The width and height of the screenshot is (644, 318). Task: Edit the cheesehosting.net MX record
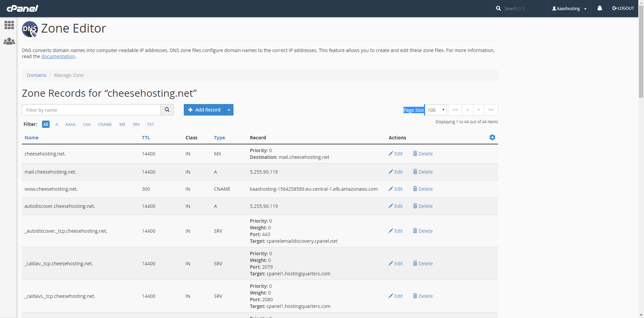click(395, 154)
